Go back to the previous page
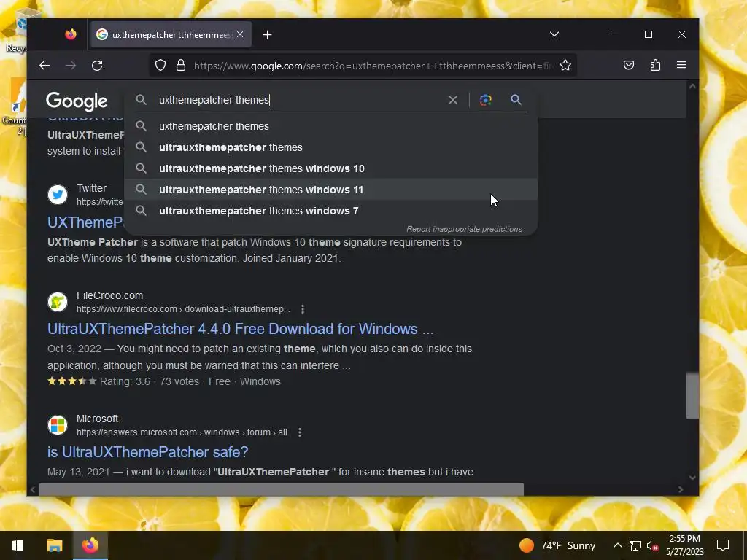Viewport: 747px width, 560px height. tap(44, 65)
